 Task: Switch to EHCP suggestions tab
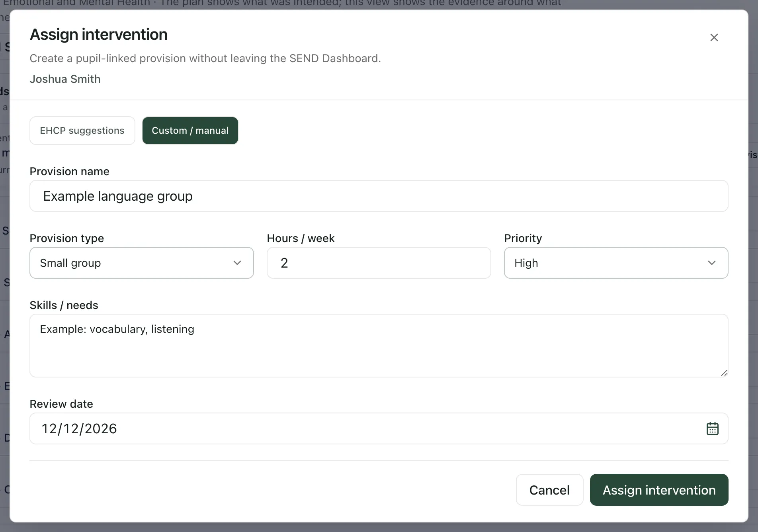pos(82,131)
